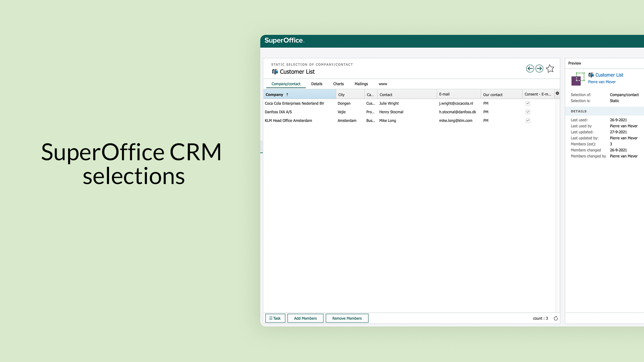Toggle consent checkbox for KLM row
This screenshot has height=362, width=644.
click(x=528, y=121)
